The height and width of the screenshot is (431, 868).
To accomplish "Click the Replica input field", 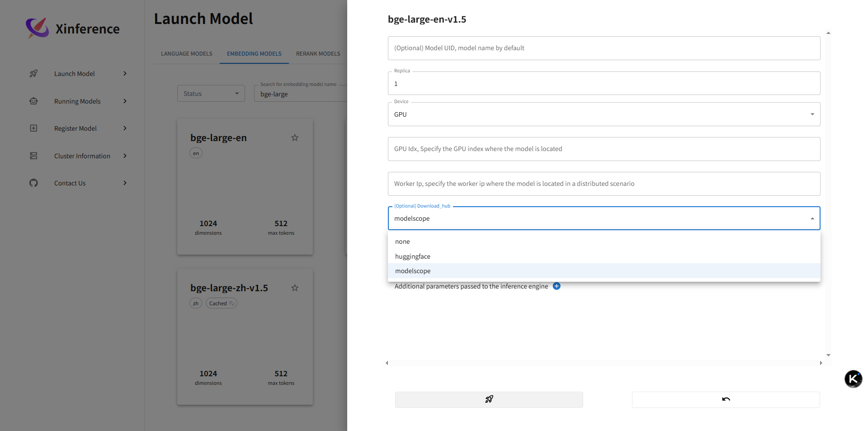I will [604, 83].
